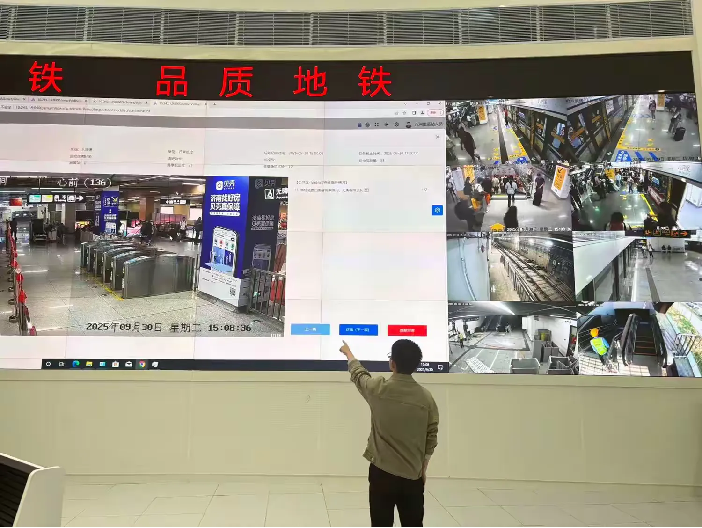Click the red browser update button

click(434, 113)
